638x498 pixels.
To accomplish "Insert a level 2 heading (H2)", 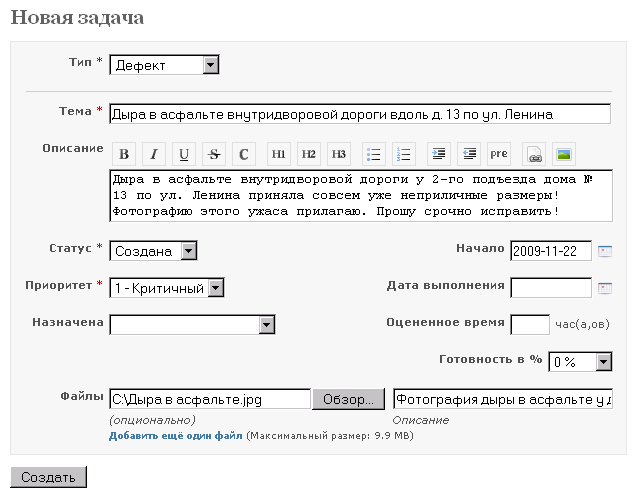I will click(x=309, y=154).
